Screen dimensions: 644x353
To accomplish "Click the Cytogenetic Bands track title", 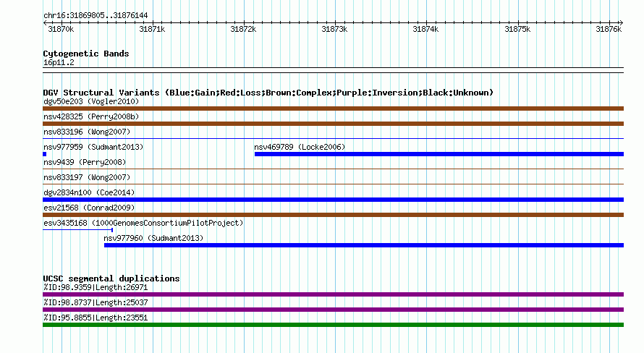I will [86, 54].
